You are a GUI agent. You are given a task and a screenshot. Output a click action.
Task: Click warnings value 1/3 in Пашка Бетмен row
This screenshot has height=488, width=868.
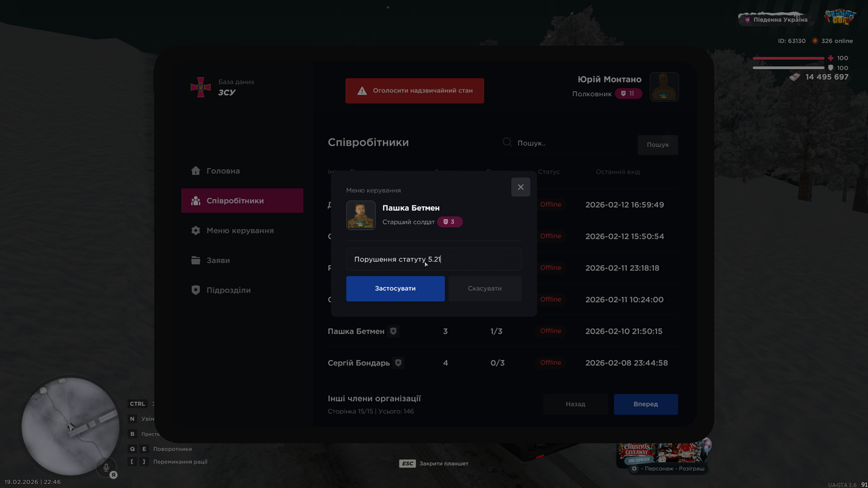(x=496, y=331)
